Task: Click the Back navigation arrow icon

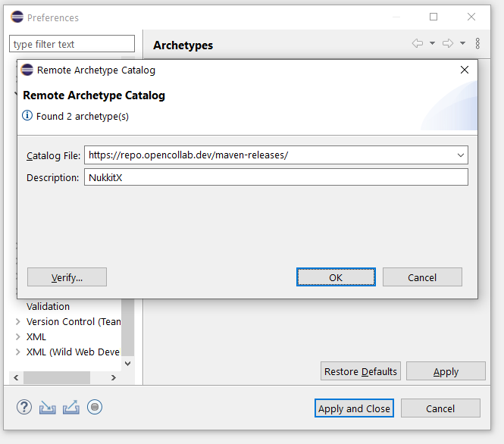Action: [417, 44]
